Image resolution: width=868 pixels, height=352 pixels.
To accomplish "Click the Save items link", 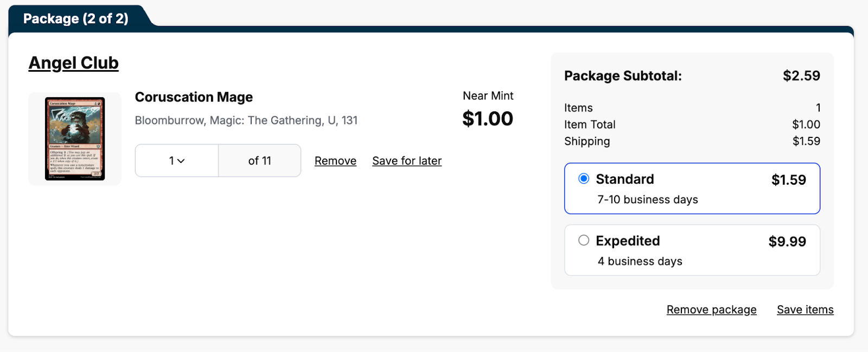I will (x=805, y=310).
